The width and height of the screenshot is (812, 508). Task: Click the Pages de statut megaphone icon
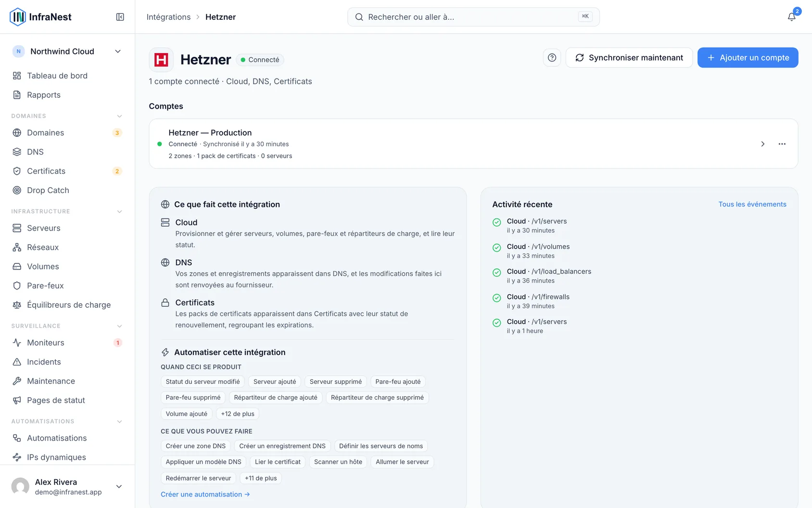(17, 400)
